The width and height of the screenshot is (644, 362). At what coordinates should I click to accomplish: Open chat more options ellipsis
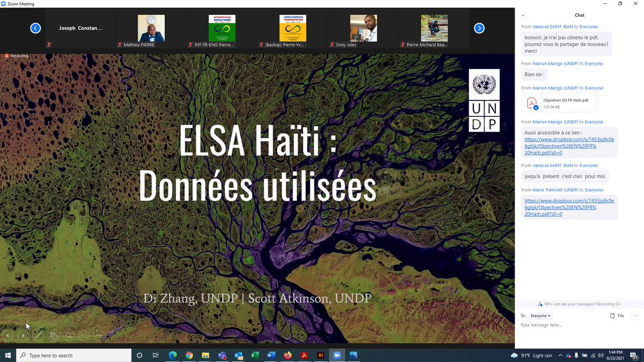[x=635, y=316]
